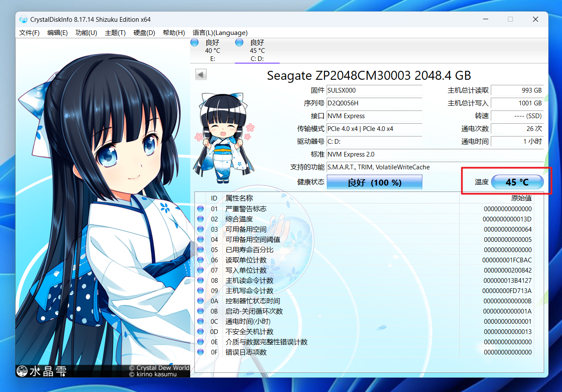Screen dimensions: 562x392
Task: Click the © Crystal Dew World credit text
Action: tap(159, 368)
